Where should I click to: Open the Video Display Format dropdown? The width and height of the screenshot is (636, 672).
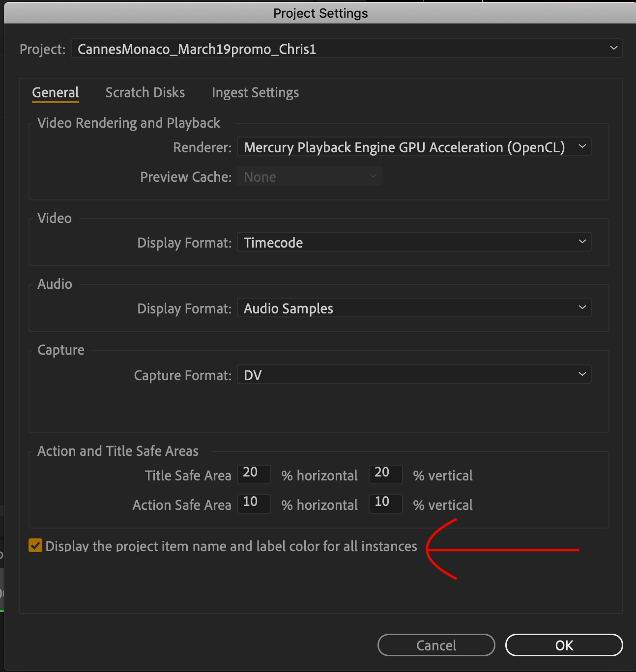click(414, 242)
